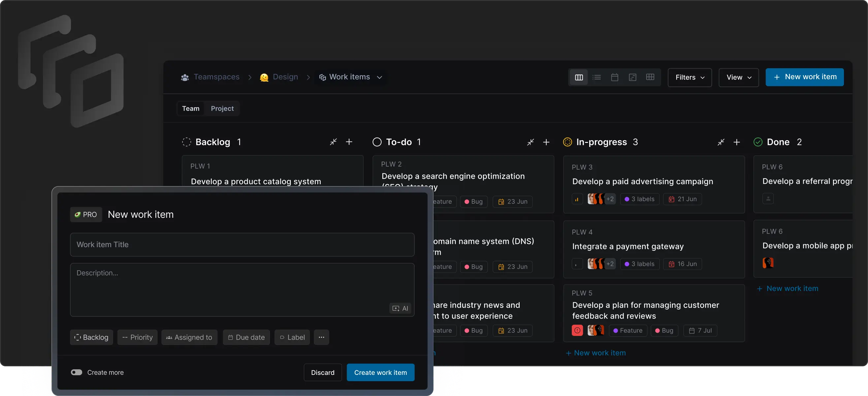868x396 pixels.
Task: Open the View dropdown
Action: (x=738, y=78)
